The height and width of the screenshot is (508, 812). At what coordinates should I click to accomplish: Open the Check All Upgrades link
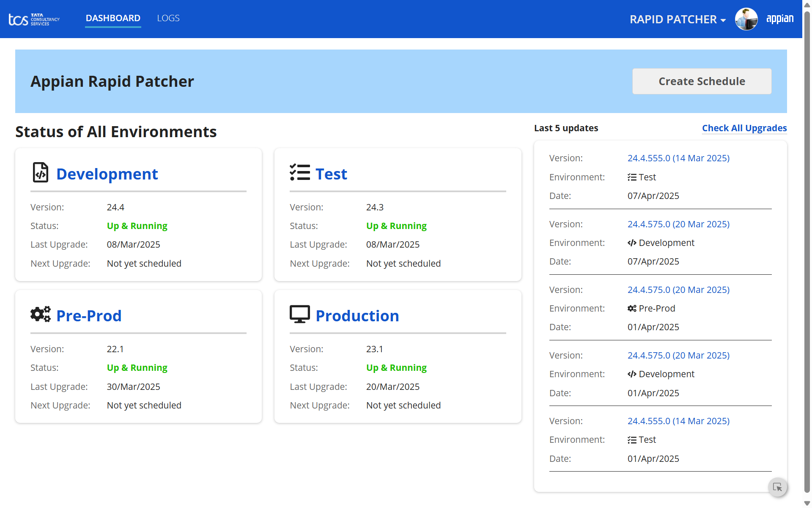[x=744, y=128]
